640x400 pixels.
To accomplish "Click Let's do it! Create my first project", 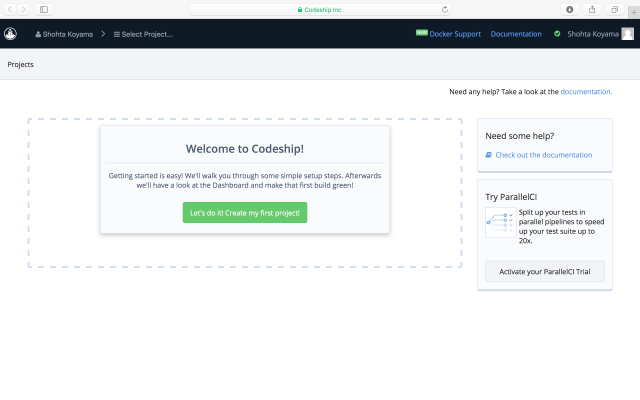I will click(x=245, y=213).
